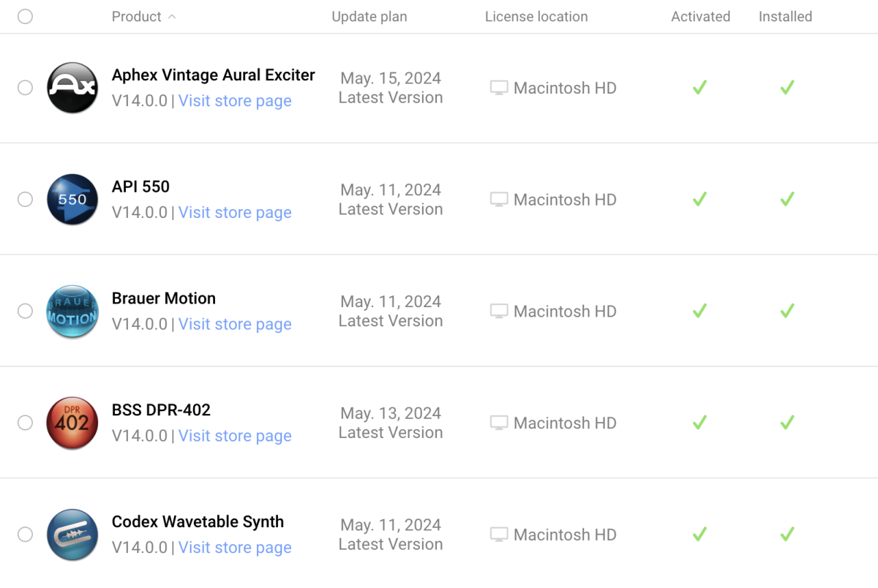The width and height of the screenshot is (878, 588).
Task: Click the monitor icon in Brauer Motion row
Action: tap(499, 312)
